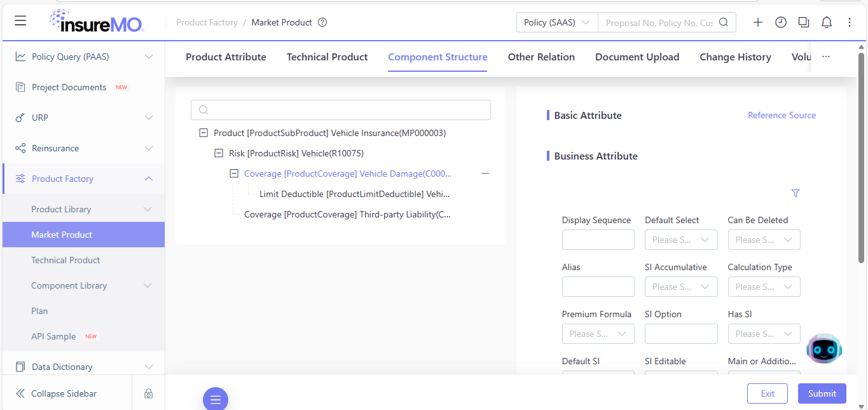Click the plus add icon in header
Screen dimensions: 868x410
758,22
